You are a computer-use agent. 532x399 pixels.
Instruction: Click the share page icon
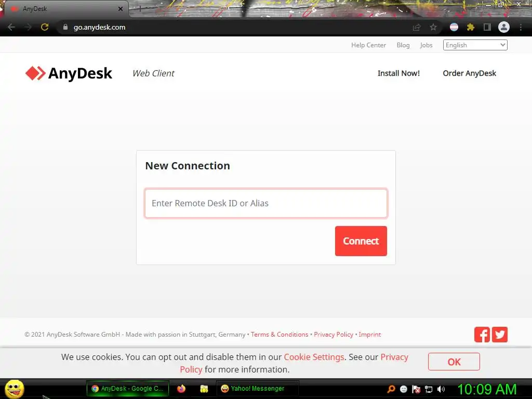(417, 27)
